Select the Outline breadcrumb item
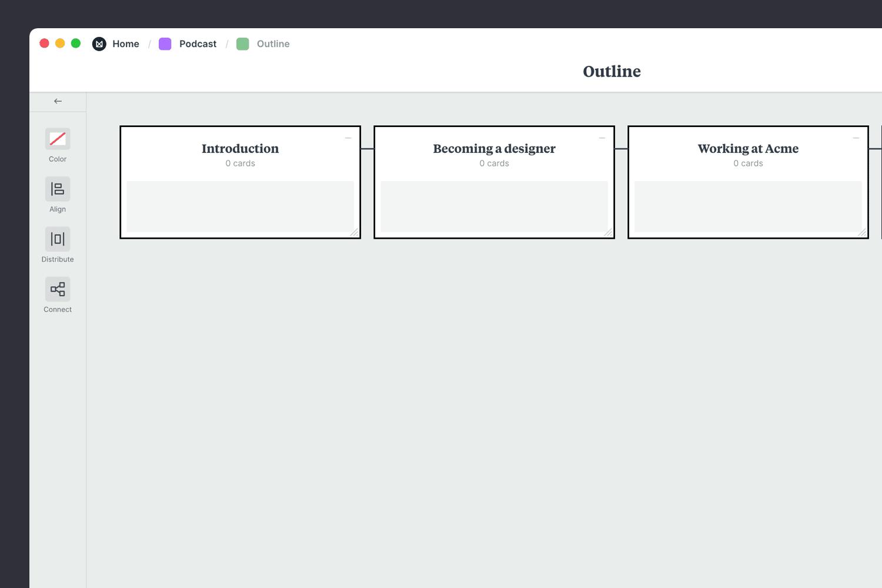The height and width of the screenshot is (588, 882). click(273, 44)
